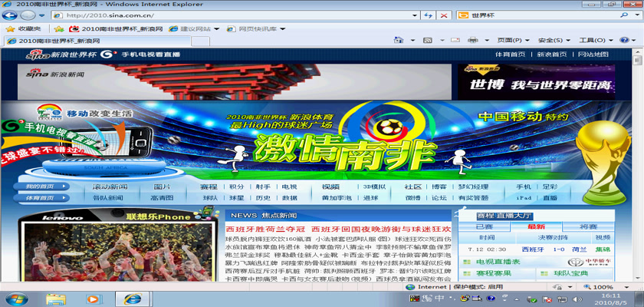Open the Favorites (收藏夹) star button
The width and height of the screenshot is (644, 307).
pos(23,28)
